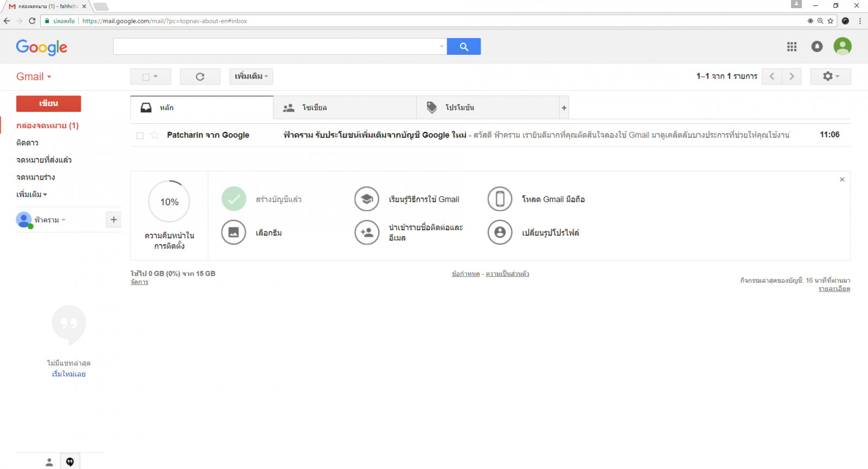Viewport: 868px width, 469px height.
Task: Bookmark this page with star
Action: coord(830,21)
